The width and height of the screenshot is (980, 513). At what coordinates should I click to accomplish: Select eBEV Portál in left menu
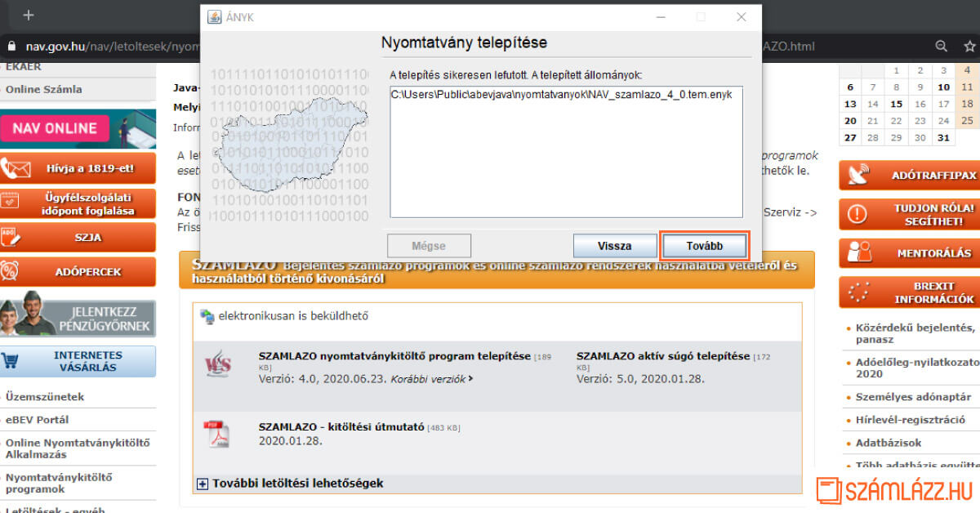pyautogui.click(x=38, y=420)
